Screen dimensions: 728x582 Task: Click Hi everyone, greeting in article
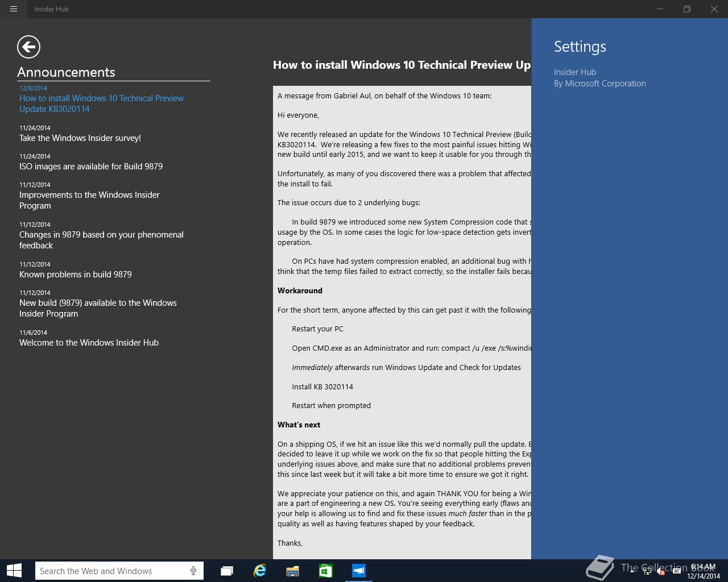click(x=298, y=115)
